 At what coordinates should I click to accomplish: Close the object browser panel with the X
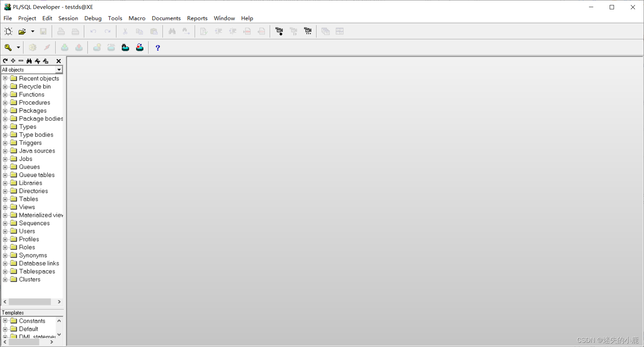(59, 61)
